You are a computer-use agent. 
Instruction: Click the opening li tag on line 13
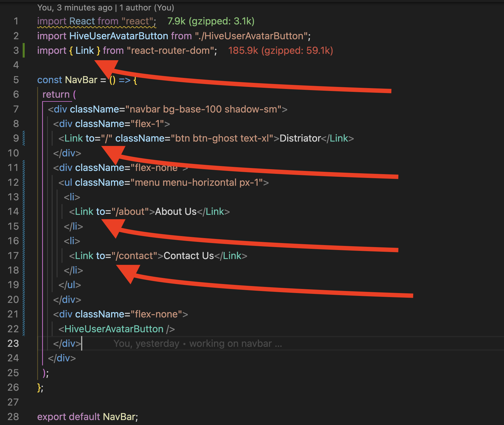[x=72, y=197]
